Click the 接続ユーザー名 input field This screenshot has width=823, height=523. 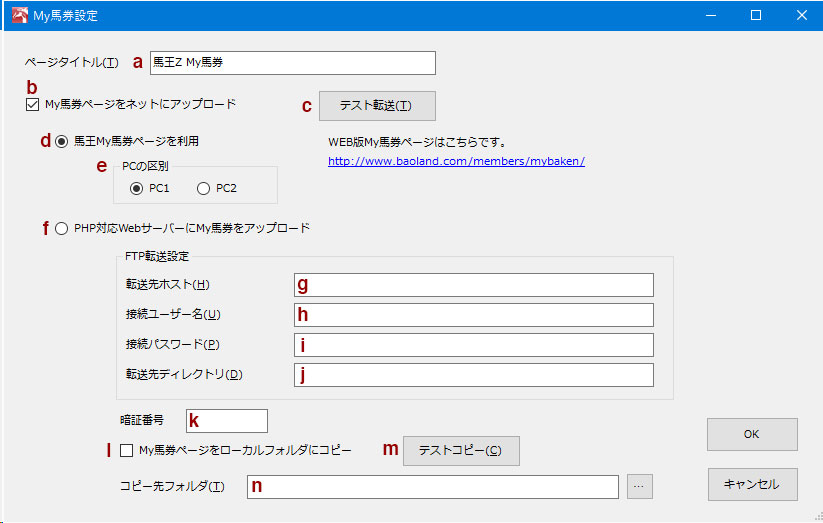[x=473, y=315]
